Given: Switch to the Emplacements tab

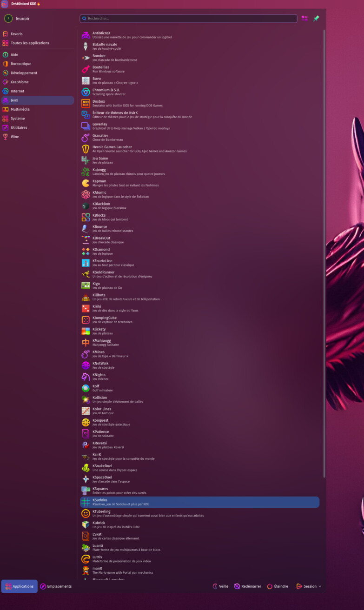Looking at the screenshot, I should (x=56, y=586).
